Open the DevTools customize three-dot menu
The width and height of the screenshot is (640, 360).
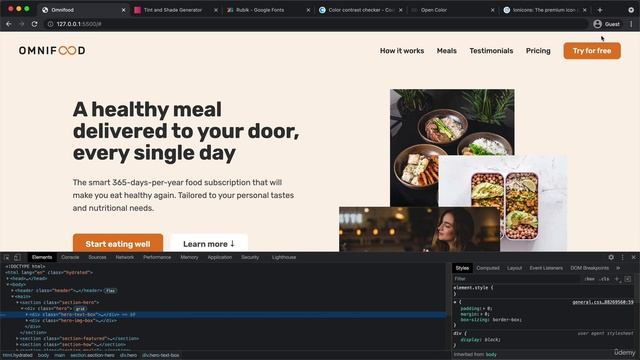(x=622, y=257)
